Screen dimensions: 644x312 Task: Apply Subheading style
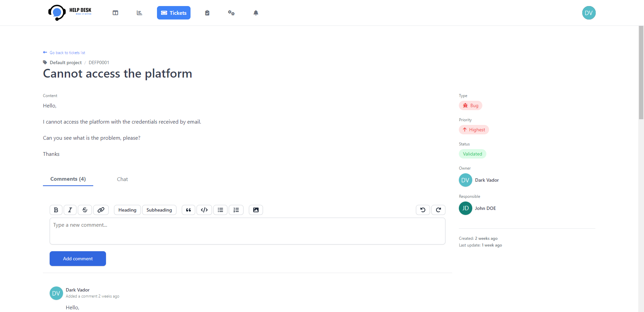[x=159, y=210]
